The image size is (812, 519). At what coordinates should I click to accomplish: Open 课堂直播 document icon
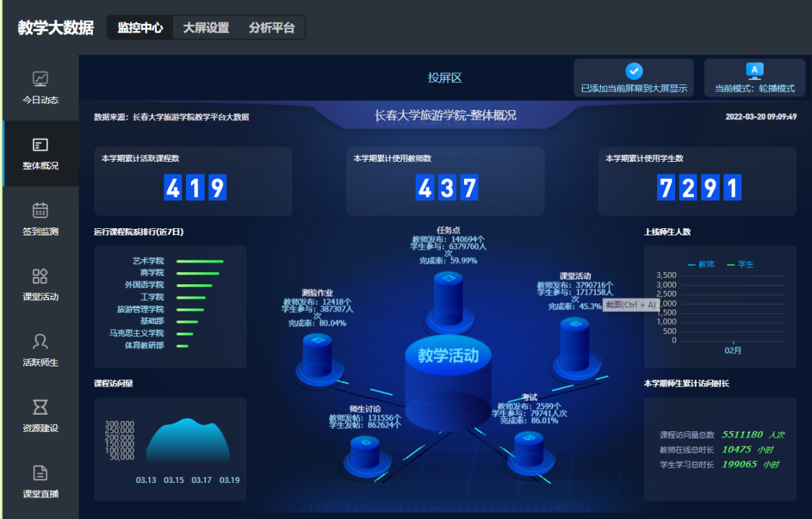(40, 473)
